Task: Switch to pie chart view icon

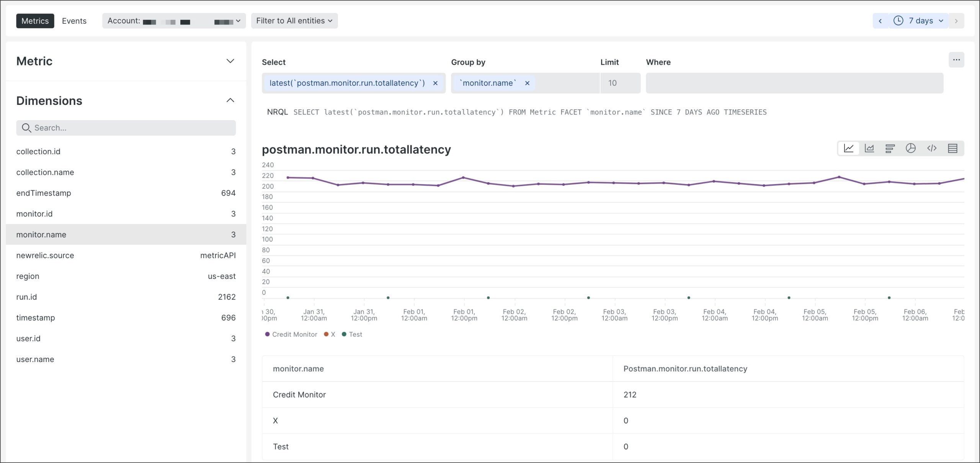Action: [911, 148]
